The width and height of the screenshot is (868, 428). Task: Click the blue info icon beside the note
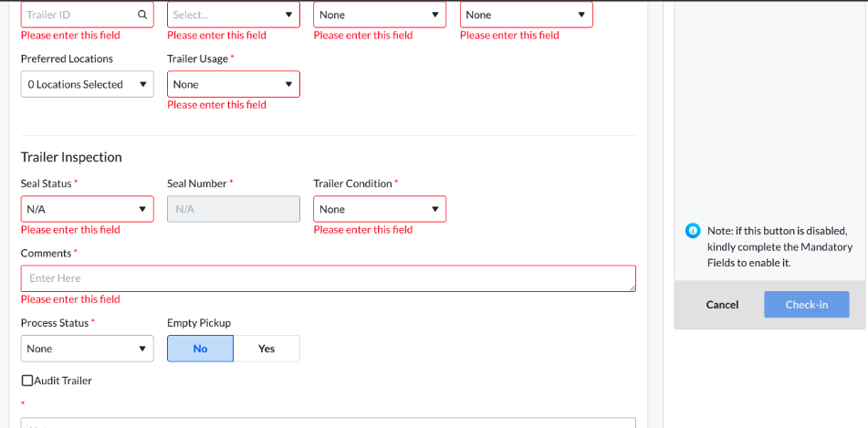pyautogui.click(x=692, y=230)
